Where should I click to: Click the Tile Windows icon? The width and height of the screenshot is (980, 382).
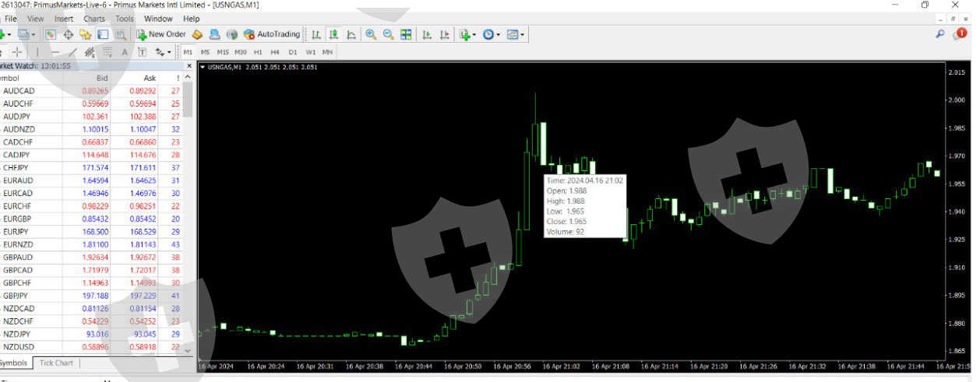(x=406, y=34)
